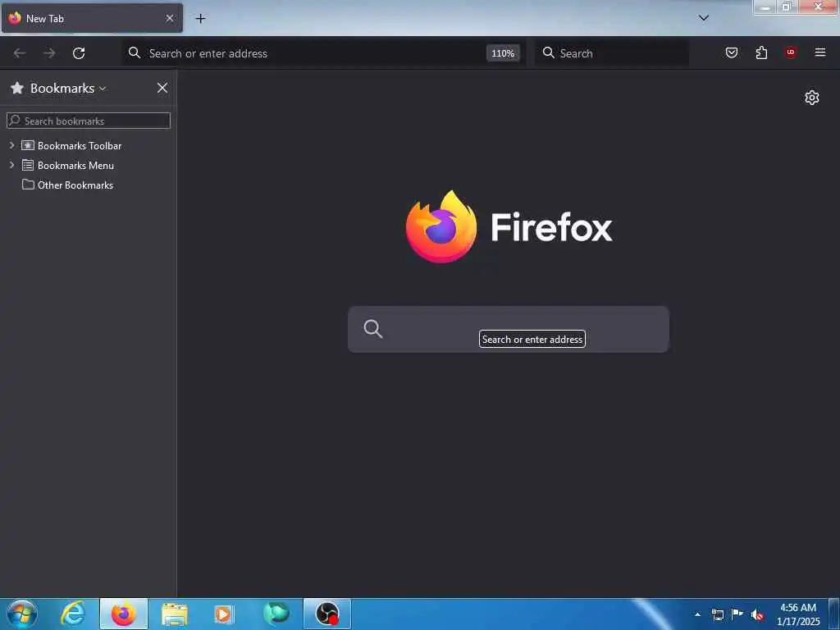
Task: Select Other Bookmarks folder
Action: coord(75,185)
